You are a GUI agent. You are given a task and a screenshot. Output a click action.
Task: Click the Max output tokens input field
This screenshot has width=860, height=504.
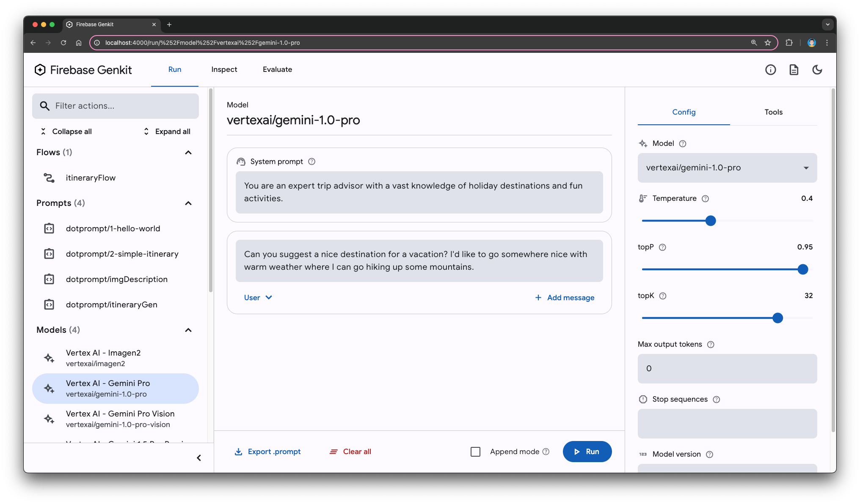727,368
